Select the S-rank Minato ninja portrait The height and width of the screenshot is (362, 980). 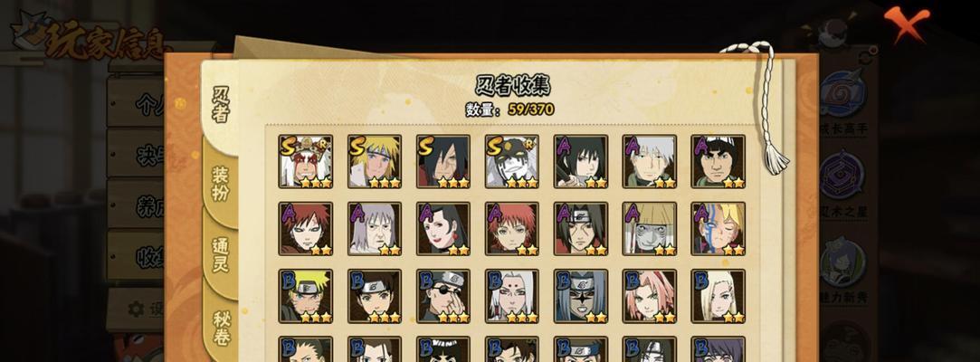click(x=375, y=161)
